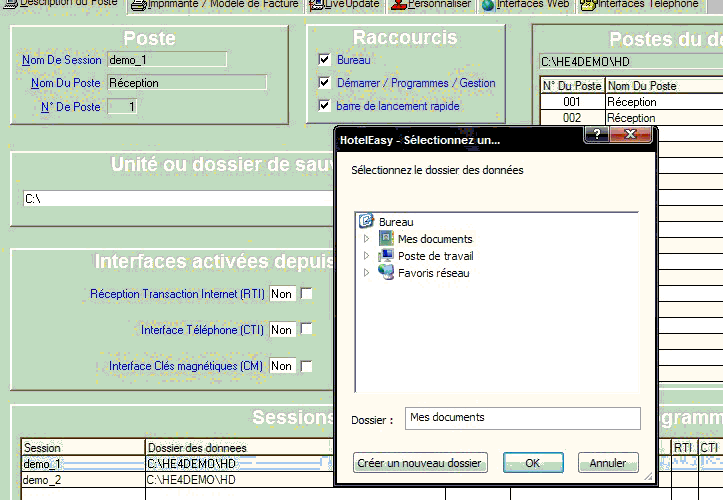
Task: Close the HotelEasy folder dialog
Action: coord(630,134)
